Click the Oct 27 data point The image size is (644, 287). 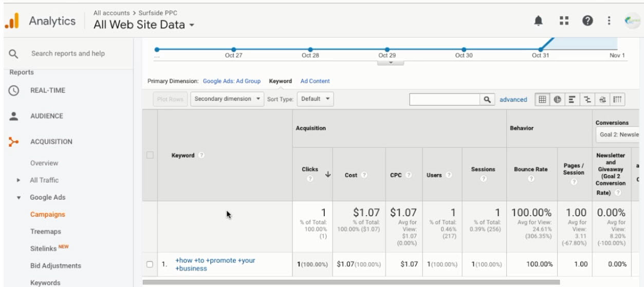(234, 49)
